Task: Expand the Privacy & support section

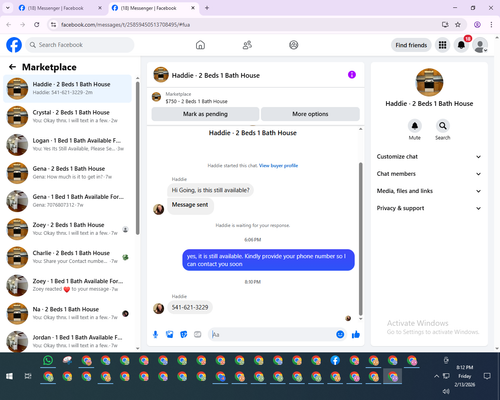Action: pos(429,208)
